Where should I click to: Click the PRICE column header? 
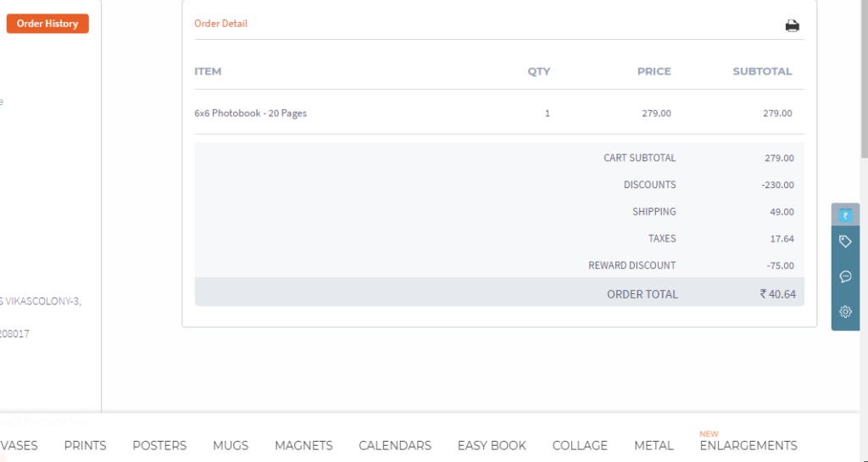point(654,71)
